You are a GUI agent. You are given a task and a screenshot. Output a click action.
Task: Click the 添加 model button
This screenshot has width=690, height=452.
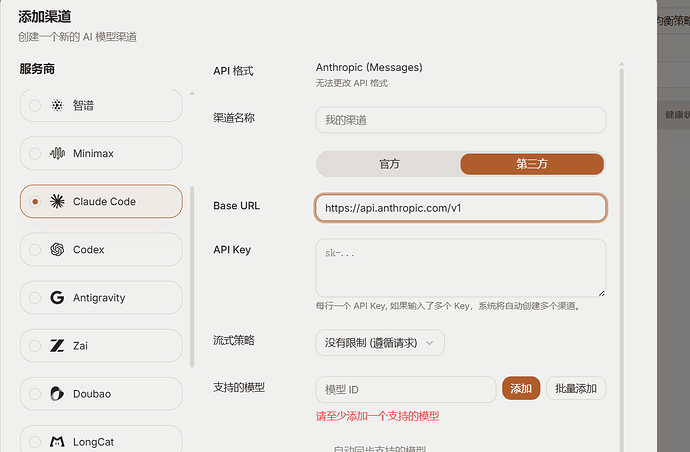pyautogui.click(x=521, y=389)
